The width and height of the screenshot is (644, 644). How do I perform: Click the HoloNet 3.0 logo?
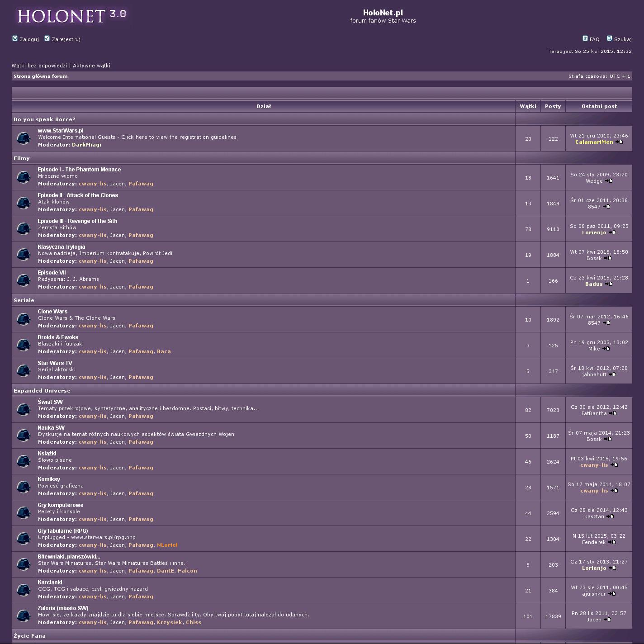71,16
